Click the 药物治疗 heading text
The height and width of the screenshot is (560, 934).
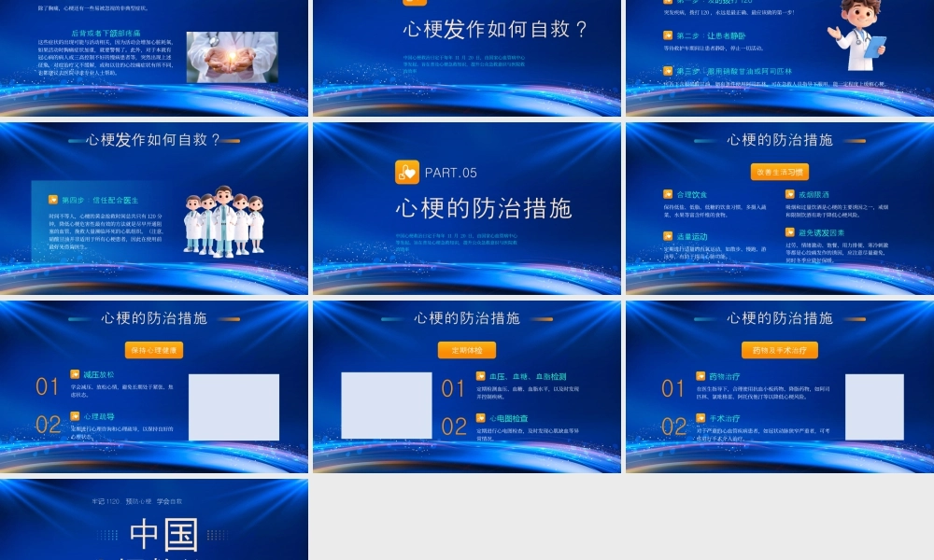coord(725,377)
